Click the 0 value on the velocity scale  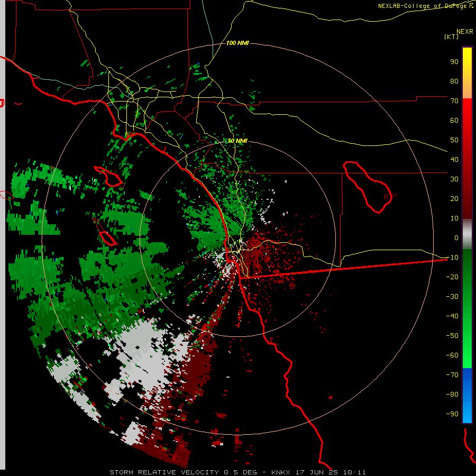pos(456,238)
